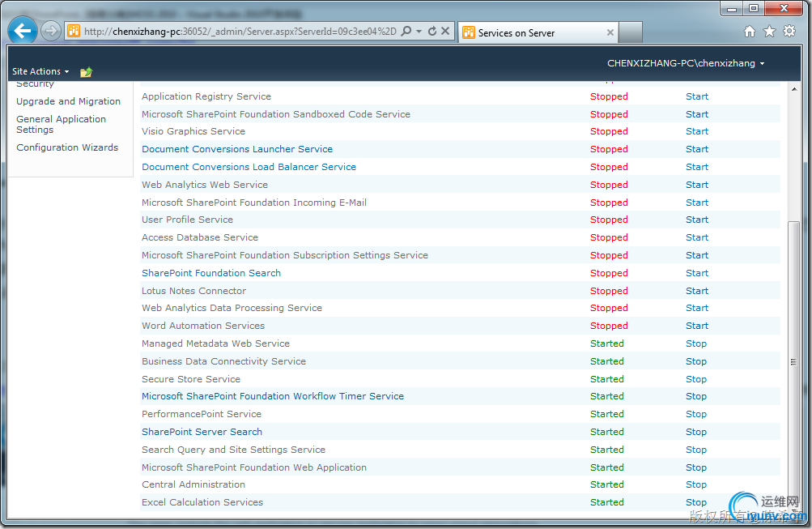Stop the PerformancePoint Service

pyautogui.click(x=696, y=414)
